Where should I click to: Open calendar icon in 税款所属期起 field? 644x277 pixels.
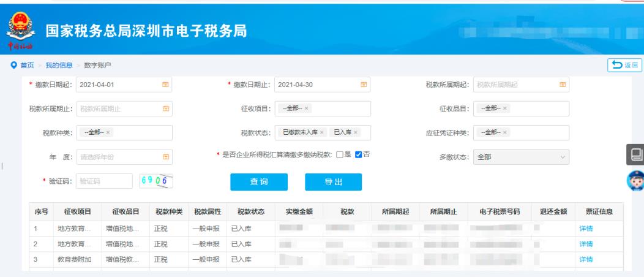click(x=562, y=85)
